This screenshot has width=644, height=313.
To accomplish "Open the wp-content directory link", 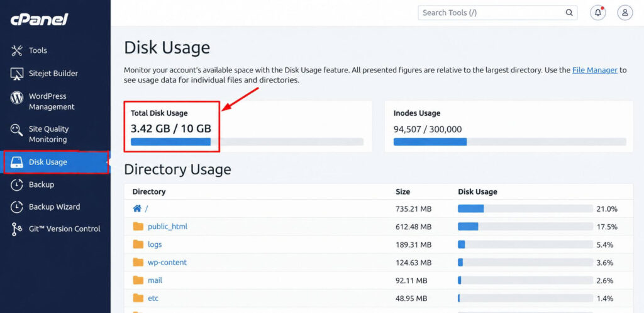I will pyautogui.click(x=167, y=263).
